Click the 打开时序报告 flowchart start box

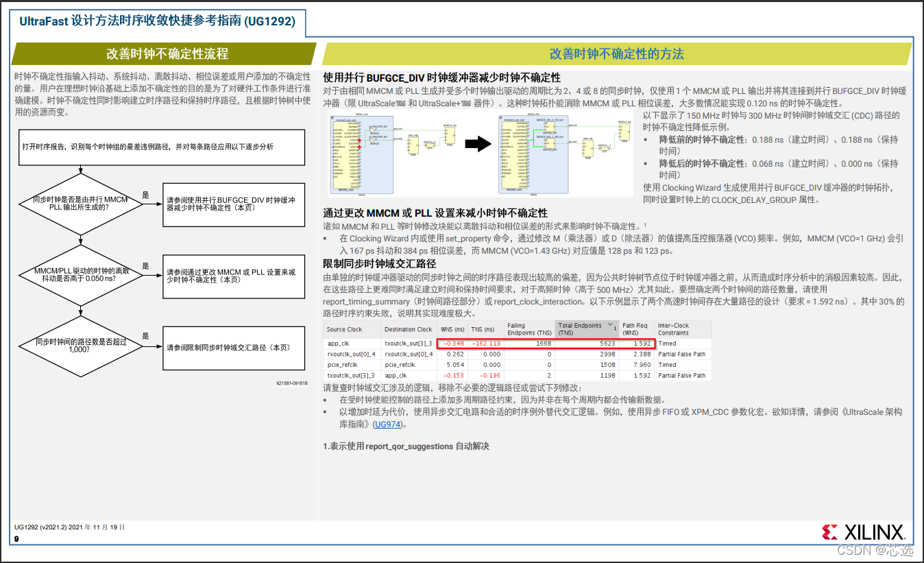pos(162,147)
